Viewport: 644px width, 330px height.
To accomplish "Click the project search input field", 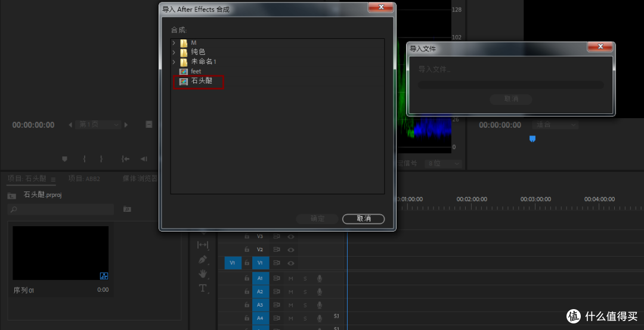I will click(x=61, y=209).
